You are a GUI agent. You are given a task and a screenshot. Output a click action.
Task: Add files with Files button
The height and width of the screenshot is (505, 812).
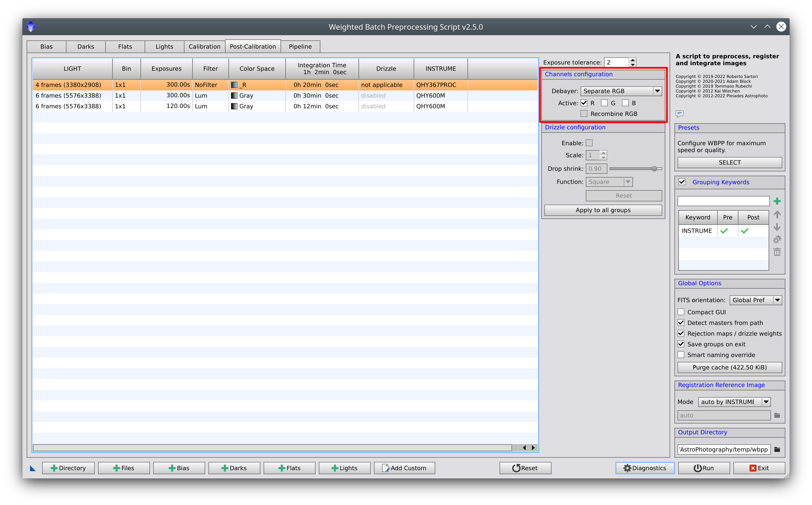123,468
